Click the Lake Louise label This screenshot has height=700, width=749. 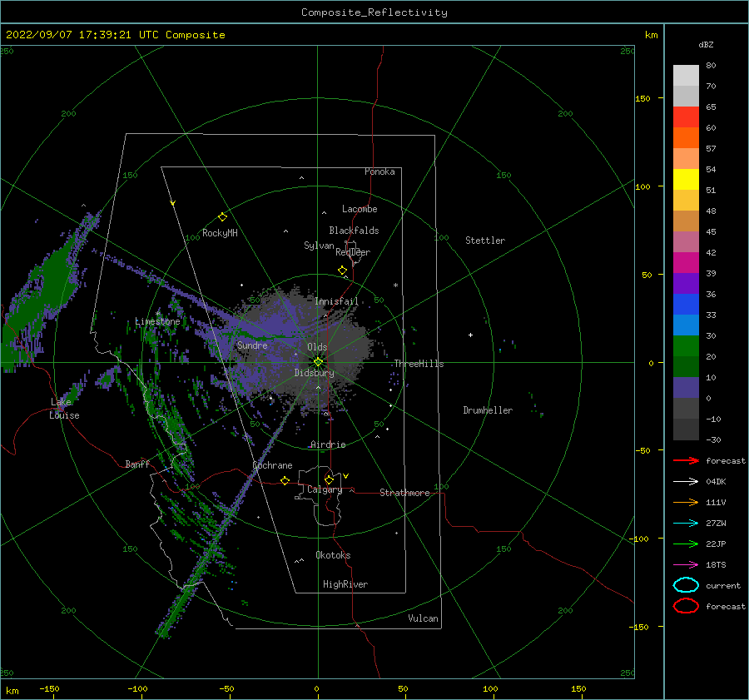click(x=64, y=409)
